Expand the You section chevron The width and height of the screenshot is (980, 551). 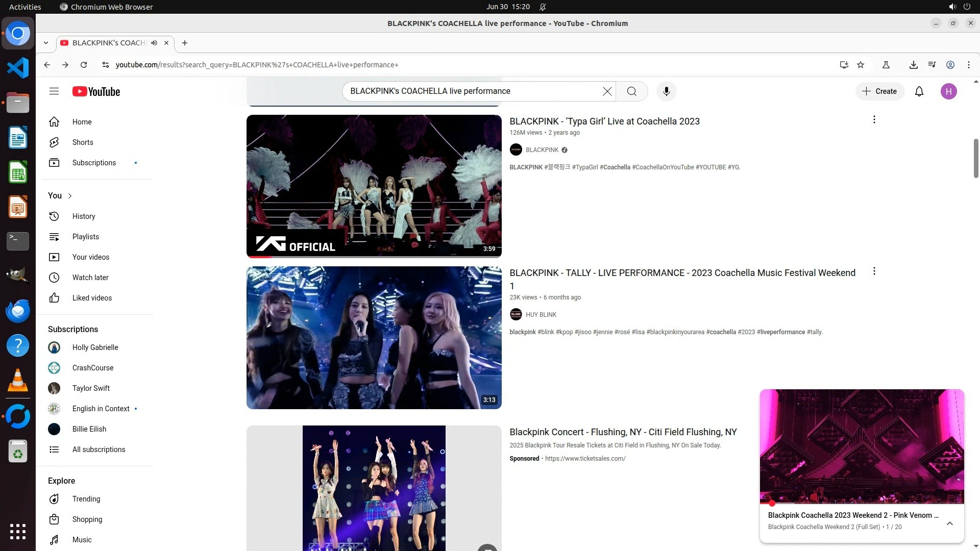click(70, 196)
